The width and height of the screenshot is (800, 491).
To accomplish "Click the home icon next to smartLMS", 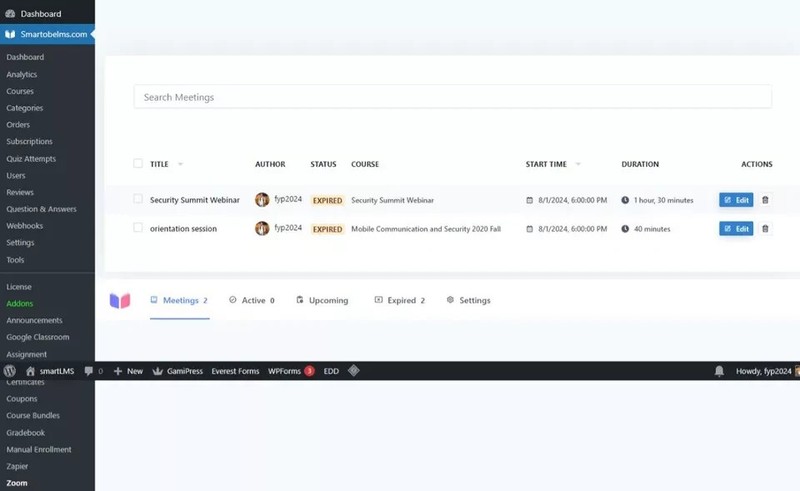I will click(31, 371).
